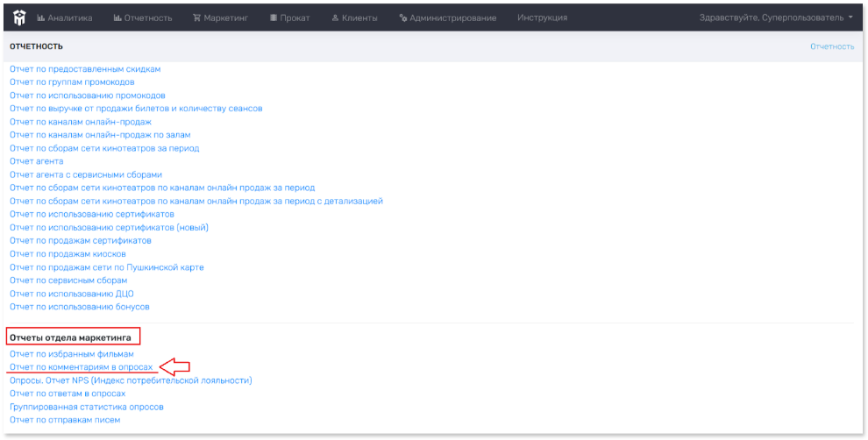Open Отчет по комментариям в опросах
Screen dimensions: 868x440
pyautogui.click(x=82, y=366)
